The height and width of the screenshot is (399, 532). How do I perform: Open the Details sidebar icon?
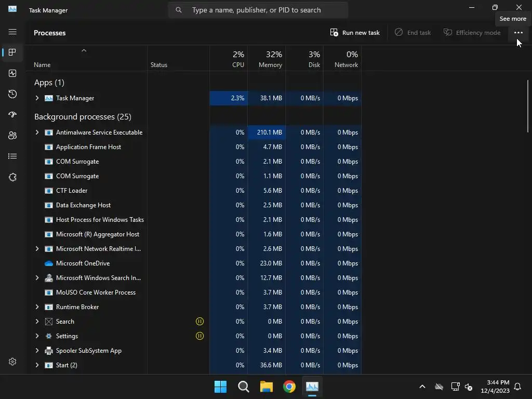coord(12,156)
